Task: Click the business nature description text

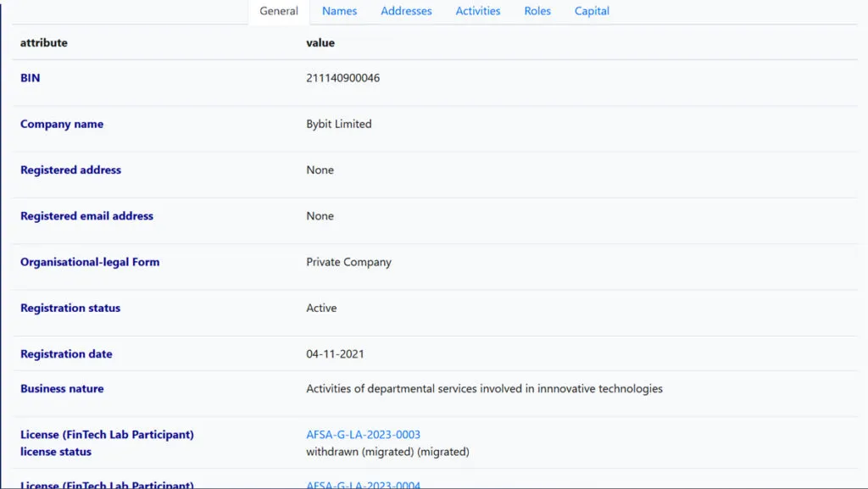Action: (x=484, y=388)
